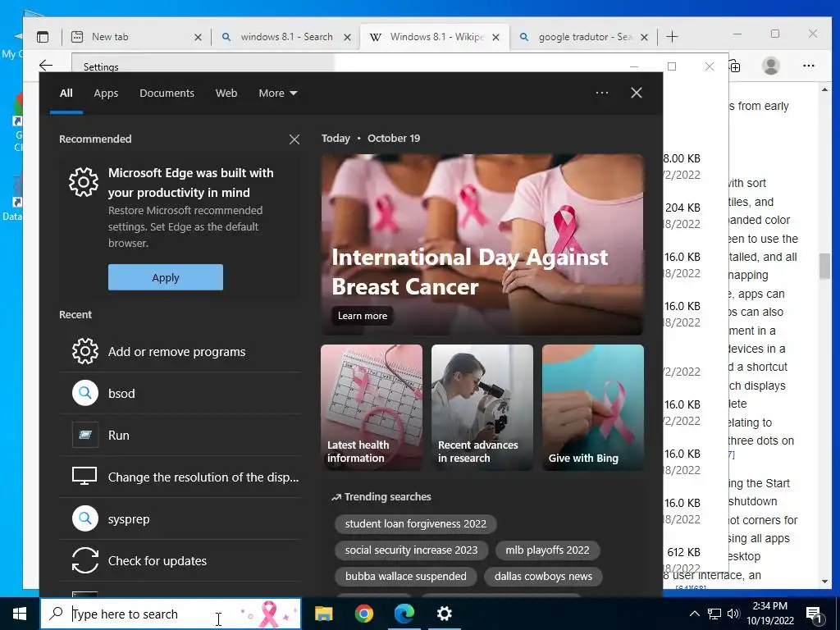Screen dimensions: 840x630
Task: Search student loan forgiveness 2022
Action: (x=416, y=523)
